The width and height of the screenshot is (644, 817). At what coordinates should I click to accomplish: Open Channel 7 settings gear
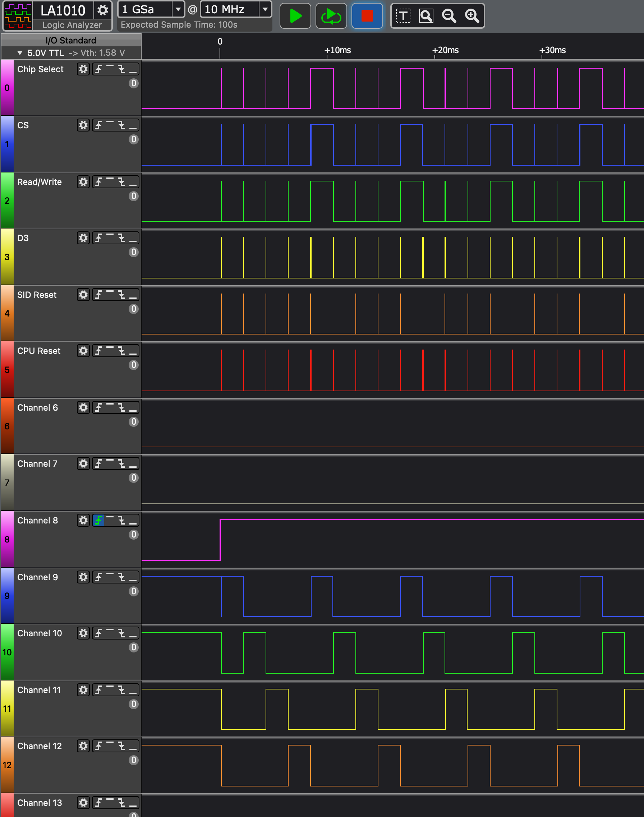click(x=83, y=463)
